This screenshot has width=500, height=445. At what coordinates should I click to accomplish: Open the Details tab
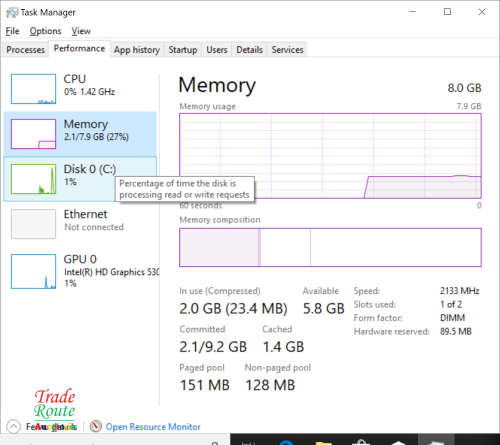pyautogui.click(x=249, y=50)
